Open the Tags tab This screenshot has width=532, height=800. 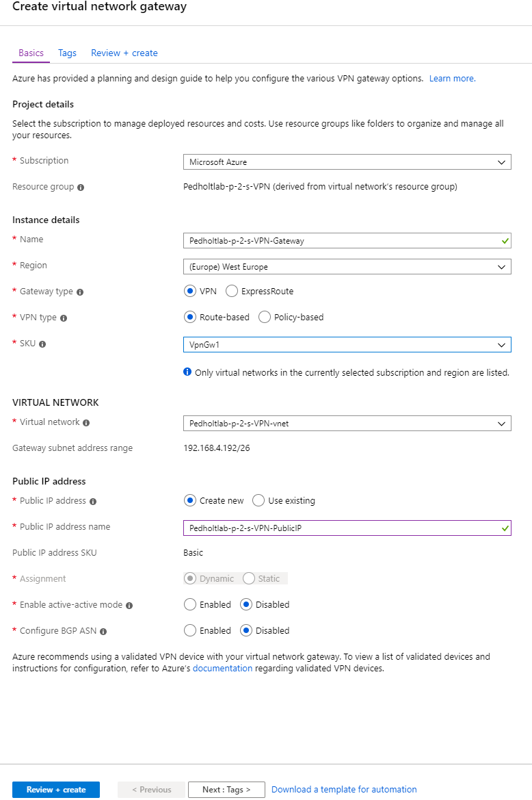tap(67, 53)
